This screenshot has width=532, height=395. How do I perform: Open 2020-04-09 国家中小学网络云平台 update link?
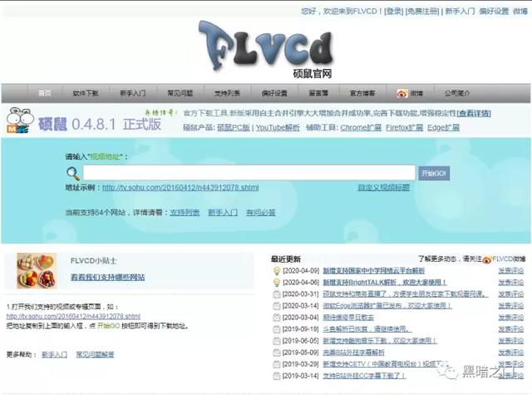tap(373, 271)
